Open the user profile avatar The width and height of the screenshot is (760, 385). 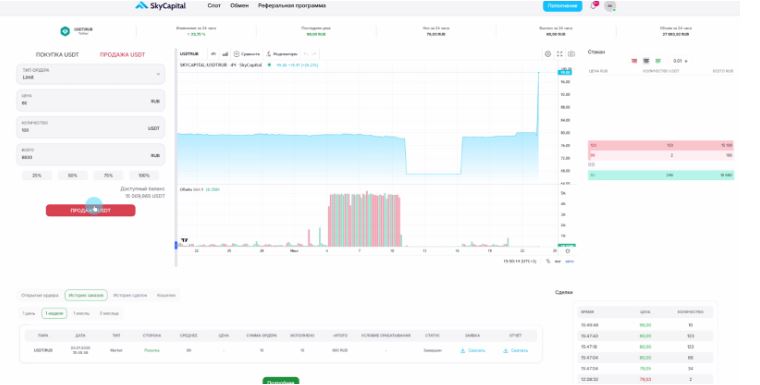pos(610,6)
